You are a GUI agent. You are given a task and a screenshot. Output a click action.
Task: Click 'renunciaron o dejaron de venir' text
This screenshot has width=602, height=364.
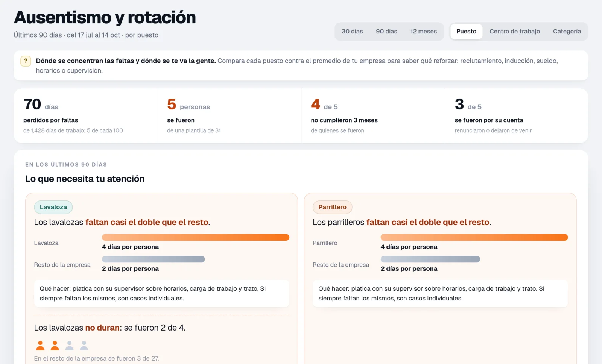click(493, 130)
